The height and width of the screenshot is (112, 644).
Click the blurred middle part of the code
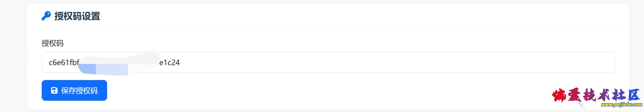119,63
